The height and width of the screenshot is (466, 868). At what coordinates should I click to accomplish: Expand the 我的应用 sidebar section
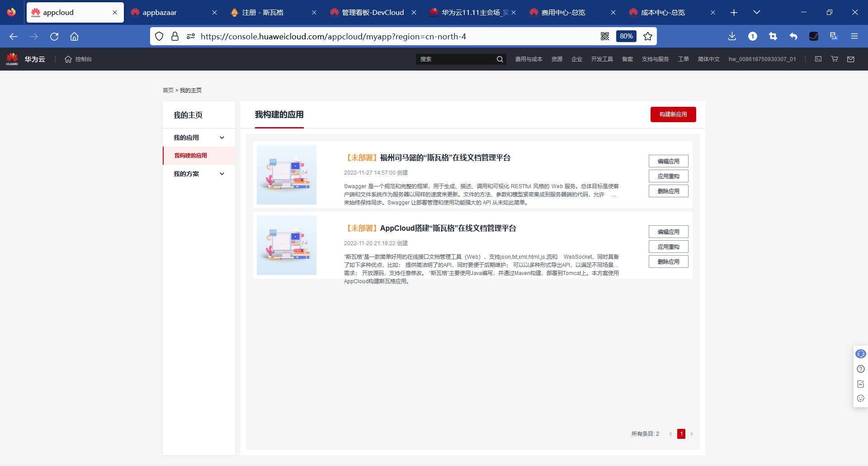tap(199, 138)
